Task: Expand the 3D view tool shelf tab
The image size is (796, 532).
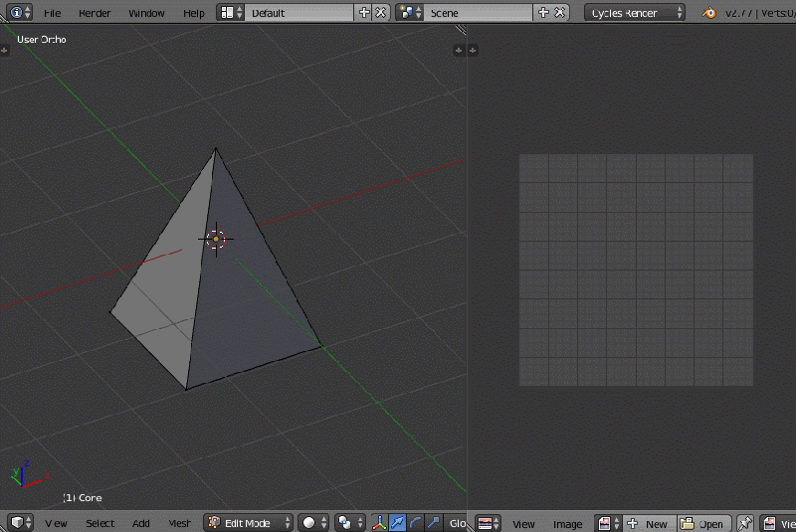Action: (4, 50)
